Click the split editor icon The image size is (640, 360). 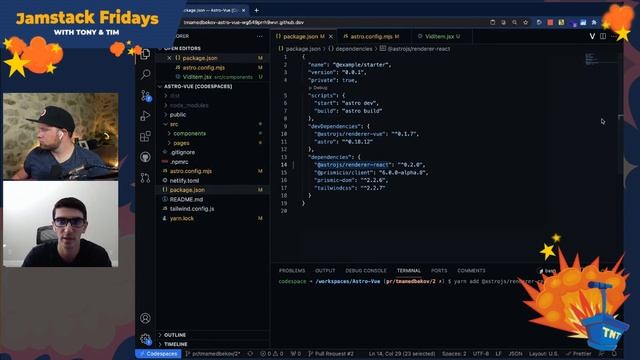[x=603, y=36]
